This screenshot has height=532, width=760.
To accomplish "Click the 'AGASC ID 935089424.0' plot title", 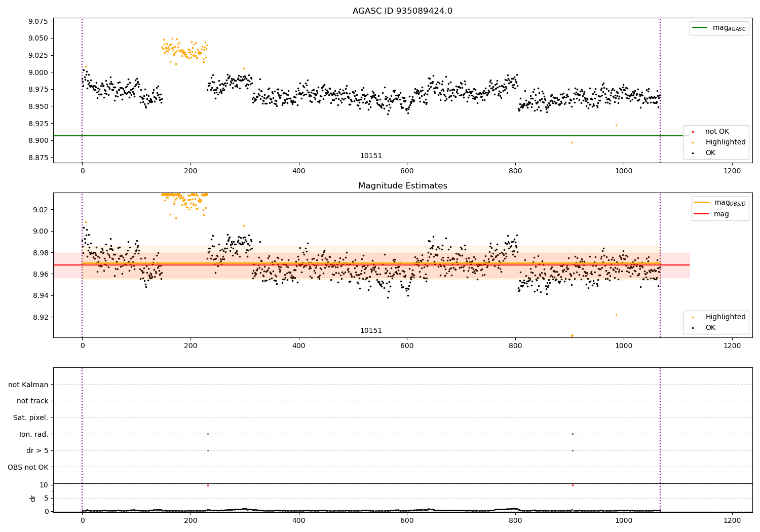I will tap(402, 11).
